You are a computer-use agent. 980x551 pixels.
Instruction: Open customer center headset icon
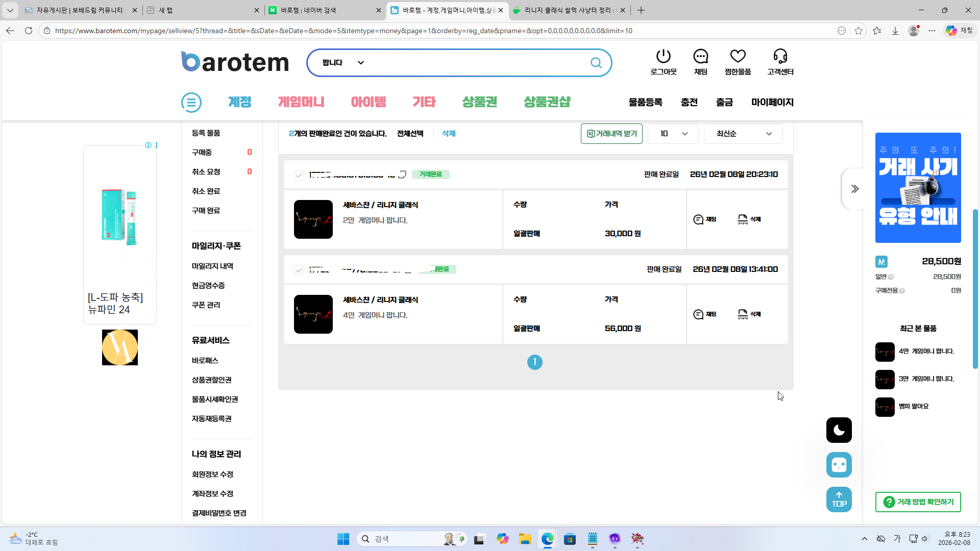click(x=780, y=56)
